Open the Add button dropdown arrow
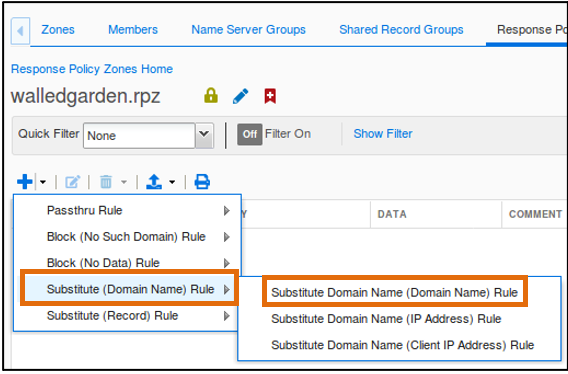The height and width of the screenshot is (374, 568). click(43, 182)
